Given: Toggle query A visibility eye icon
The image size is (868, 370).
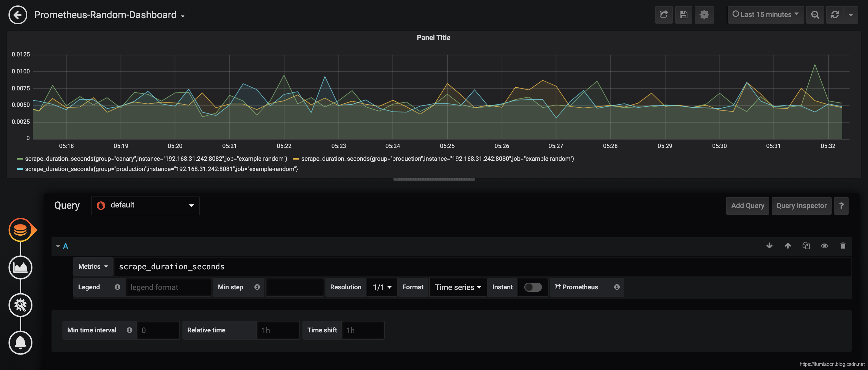Looking at the screenshot, I should [x=824, y=246].
